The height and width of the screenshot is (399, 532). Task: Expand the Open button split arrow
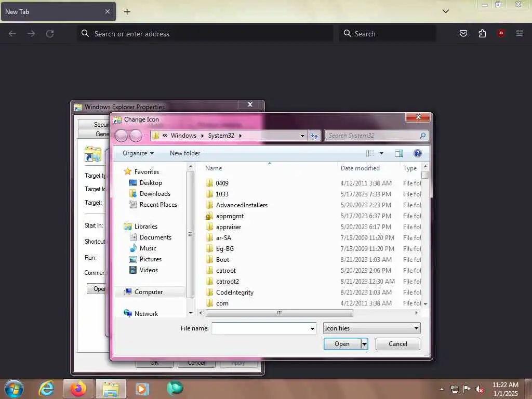[x=364, y=344]
